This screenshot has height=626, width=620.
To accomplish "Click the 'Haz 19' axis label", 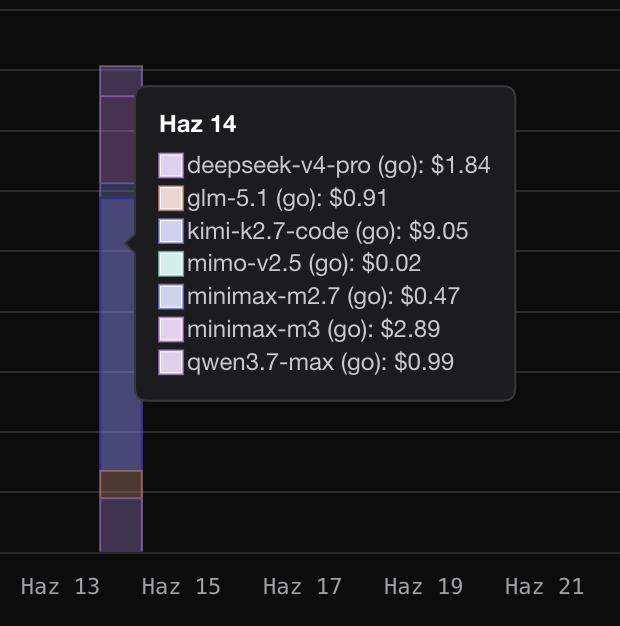I will (423, 586).
